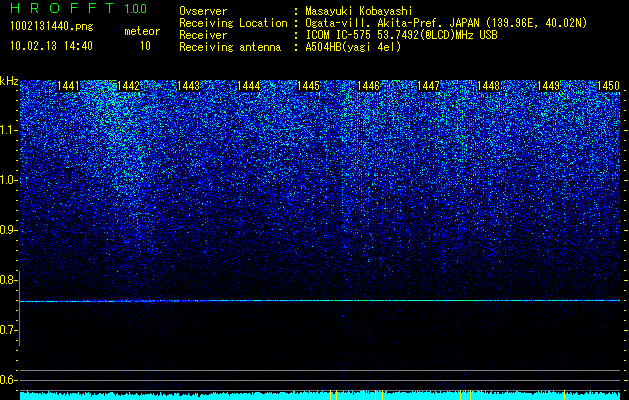Click the 0.7 kHz axis label
The height and width of the screenshot is (400, 629).
(x=9, y=330)
